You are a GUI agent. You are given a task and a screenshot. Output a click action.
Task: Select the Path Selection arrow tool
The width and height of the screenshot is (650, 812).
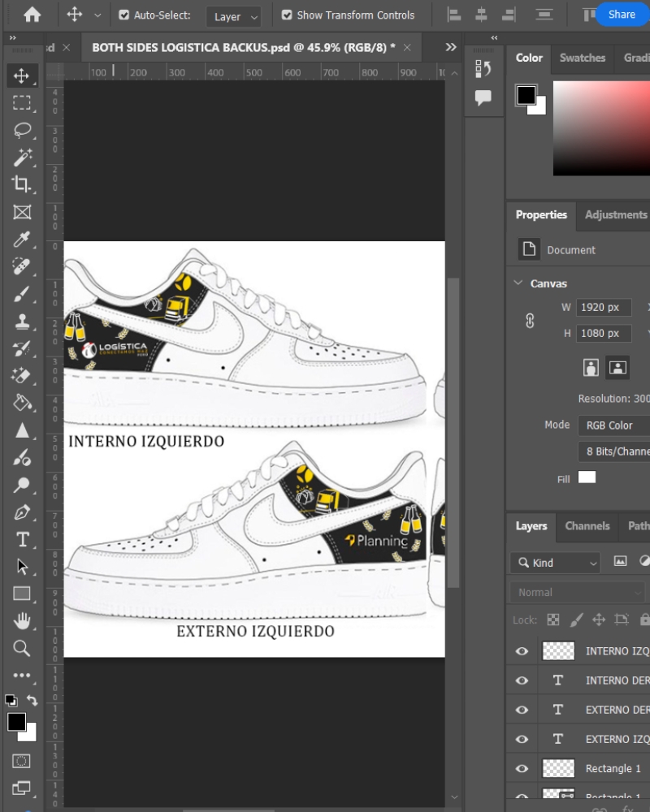pyautogui.click(x=22, y=567)
